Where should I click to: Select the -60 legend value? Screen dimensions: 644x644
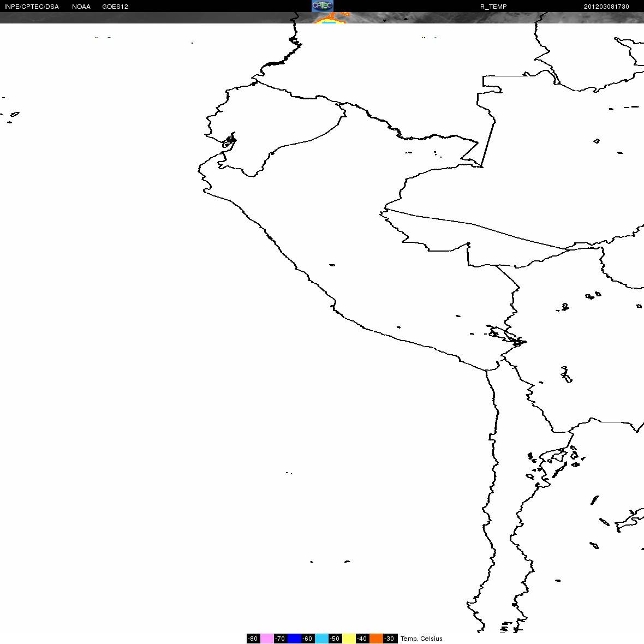308,639
